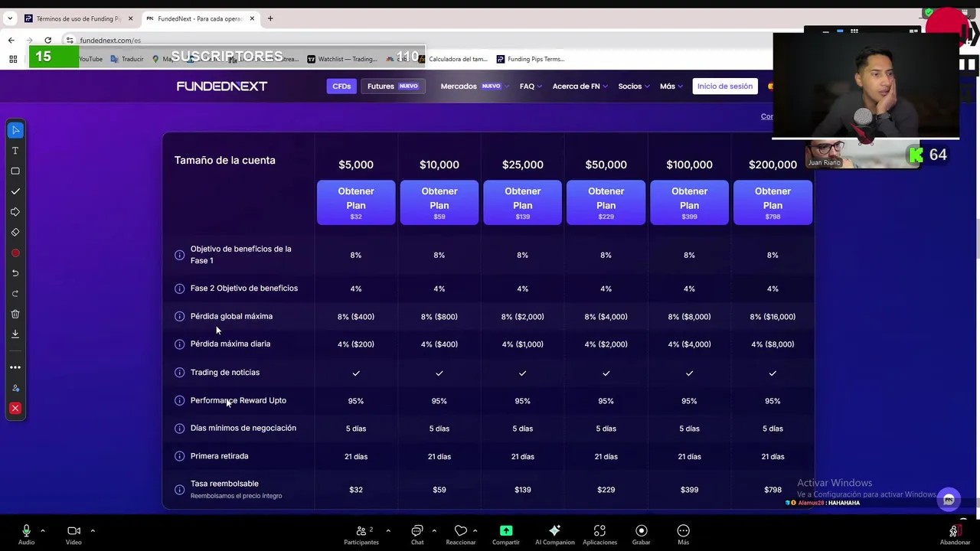Select the checkmark stamp annotation tool

(15, 191)
